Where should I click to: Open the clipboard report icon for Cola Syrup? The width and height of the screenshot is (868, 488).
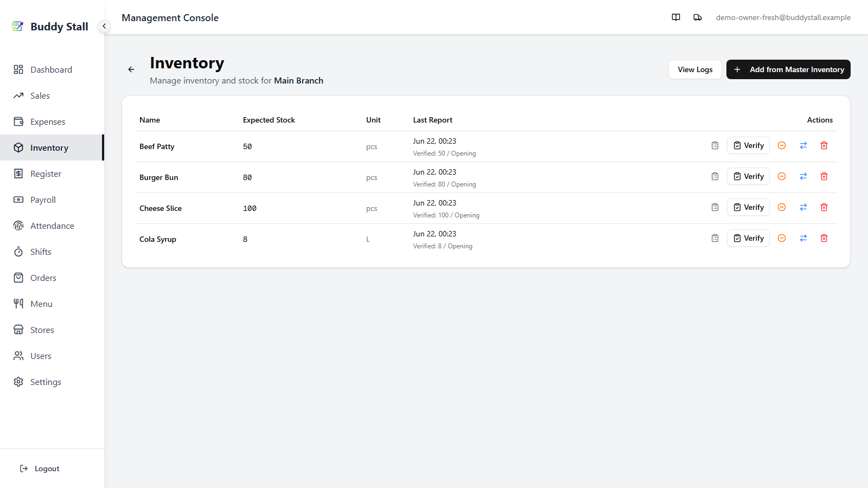pos(715,238)
